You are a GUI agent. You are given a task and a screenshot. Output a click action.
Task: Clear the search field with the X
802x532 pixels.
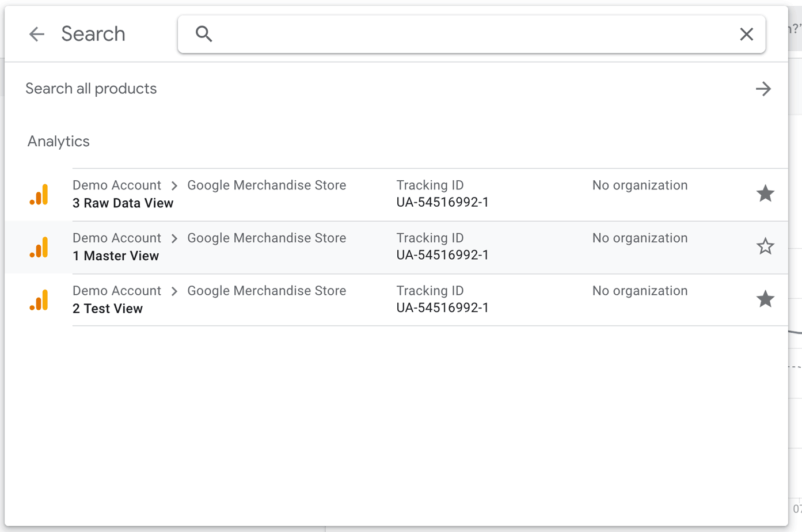point(746,35)
